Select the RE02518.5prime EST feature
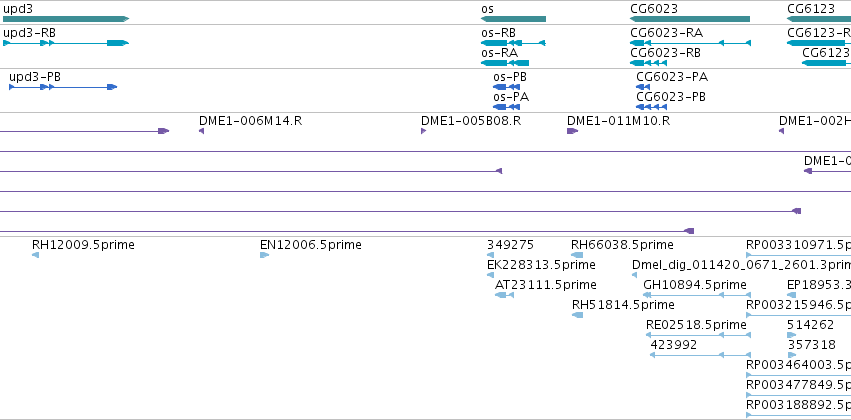The height and width of the screenshot is (420, 851). point(698,335)
